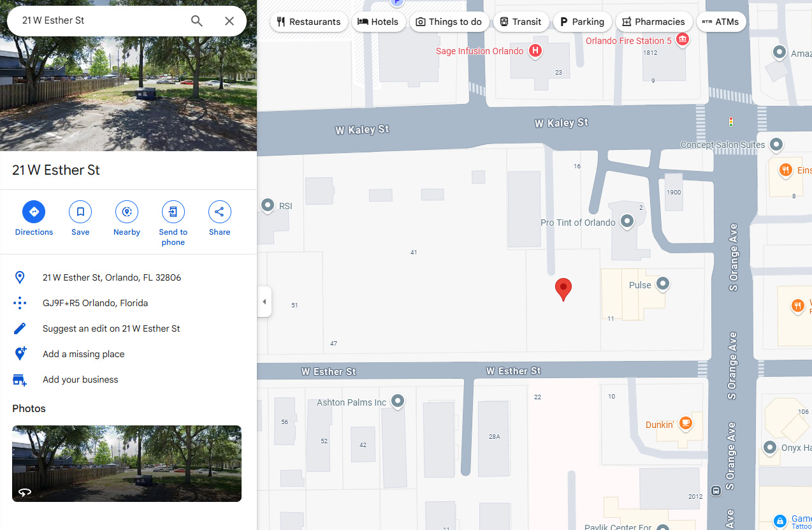Open the Directions button
Screen dimensions: 812x530
click(34, 218)
